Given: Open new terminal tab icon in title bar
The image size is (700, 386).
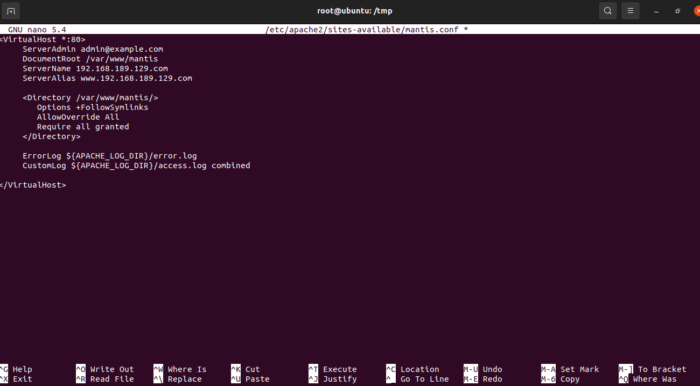Looking at the screenshot, I should [11, 11].
